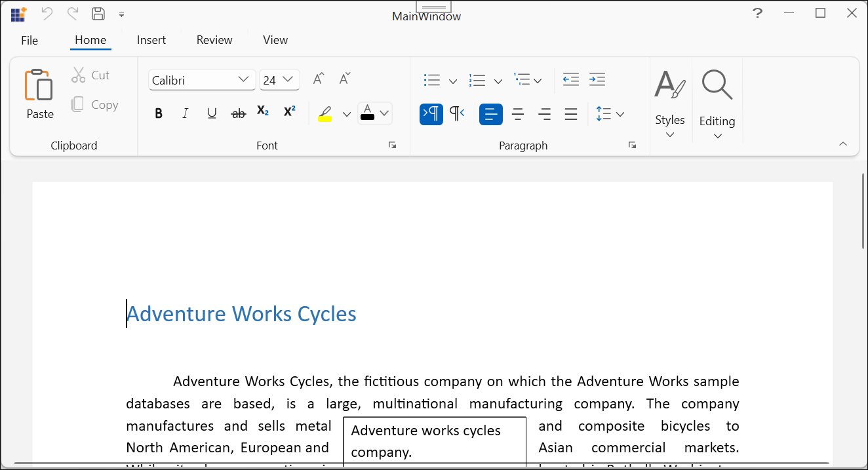Align text left
The height and width of the screenshot is (470, 868).
click(x=491, y=115)
